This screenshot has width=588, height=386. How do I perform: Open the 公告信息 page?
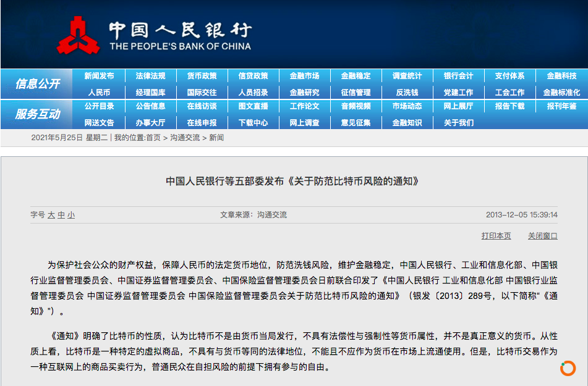(x=150, y=106)
